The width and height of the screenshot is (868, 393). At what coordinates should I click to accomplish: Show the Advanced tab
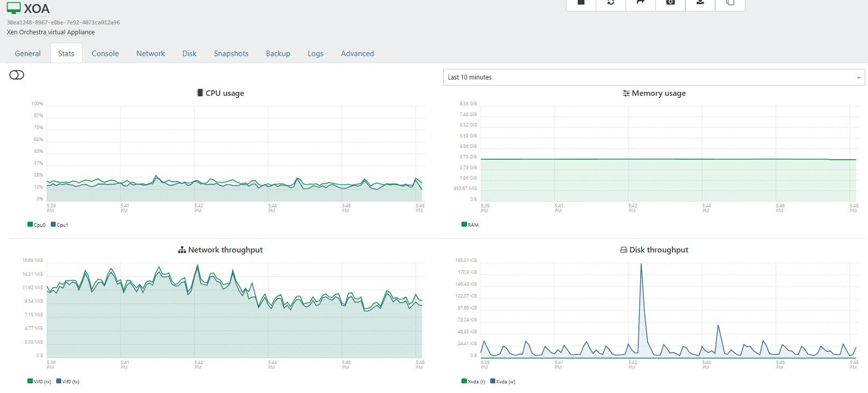(x=357, y=54)
